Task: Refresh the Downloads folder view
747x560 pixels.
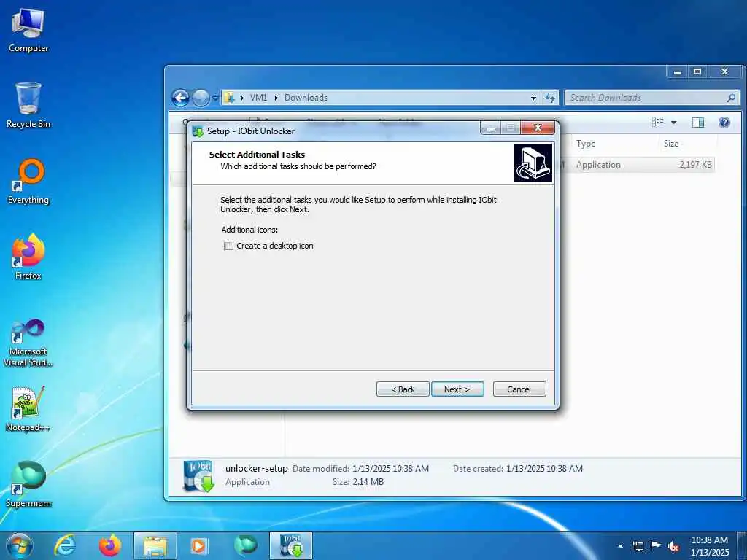Action: point(550,98)
